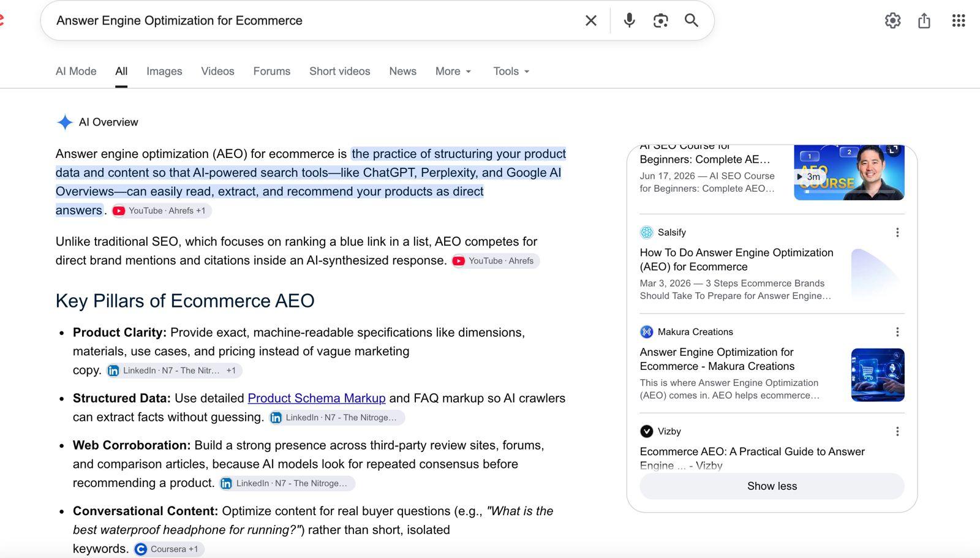This screenshot has width=980, height=558.
Task: Open the three-dot menu for the Salsify result
Action: pos(897,233)
